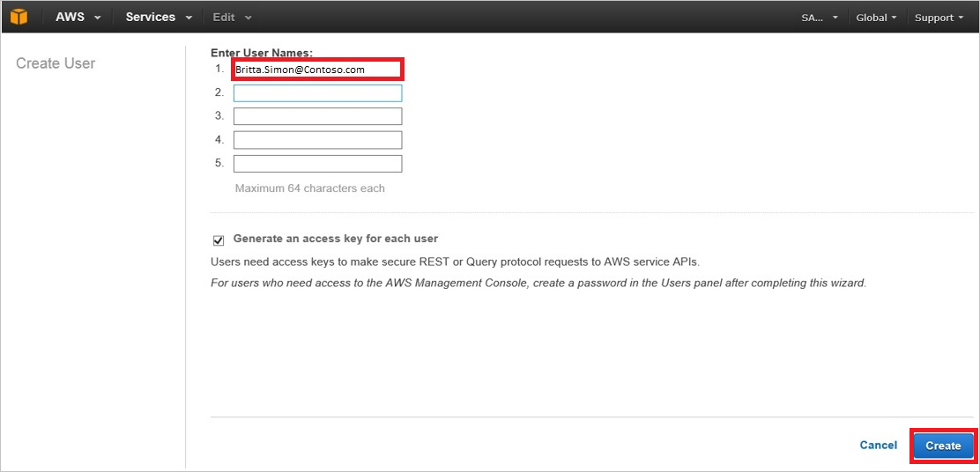
Task: Click the "Generate an access key for each user" label
Action: pos(335,239)
